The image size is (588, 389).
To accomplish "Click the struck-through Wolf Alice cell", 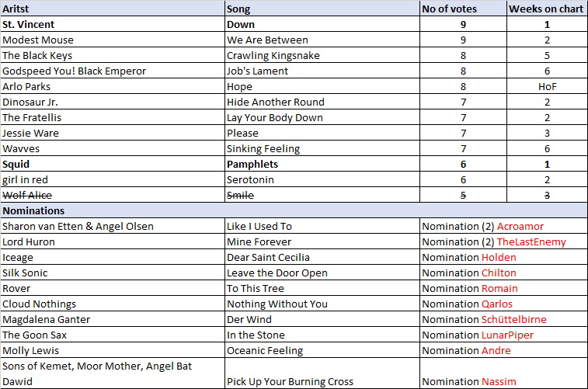I will (113, 195).
